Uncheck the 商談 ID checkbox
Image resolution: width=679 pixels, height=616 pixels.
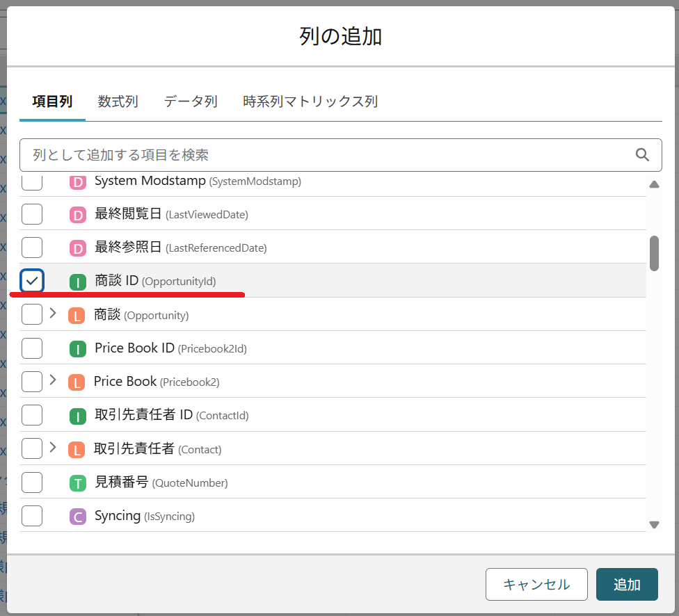32,281
